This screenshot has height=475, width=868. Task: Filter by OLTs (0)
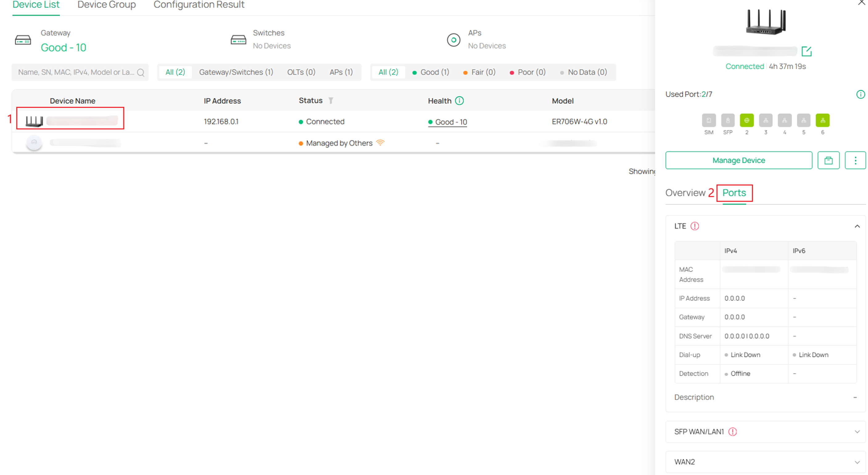coord(301,72)
